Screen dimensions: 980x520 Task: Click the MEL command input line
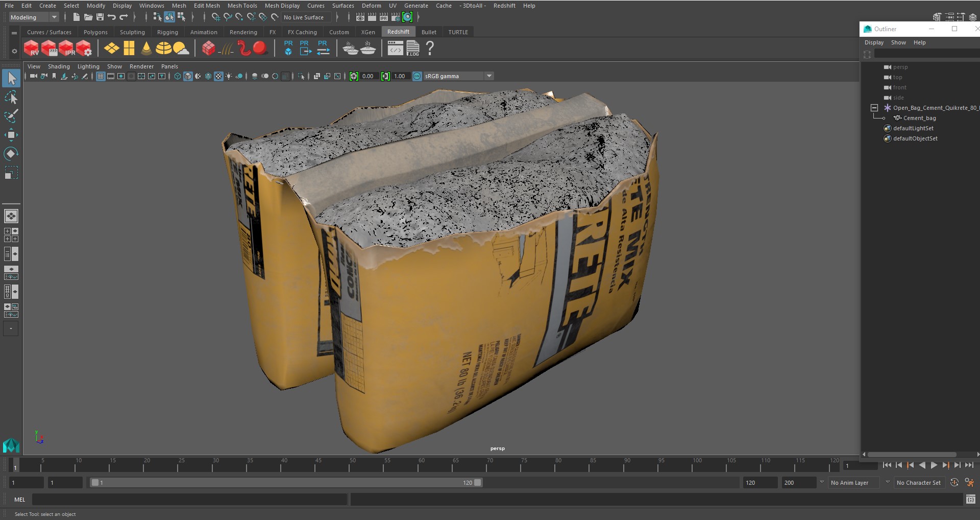tap(189, 500)
